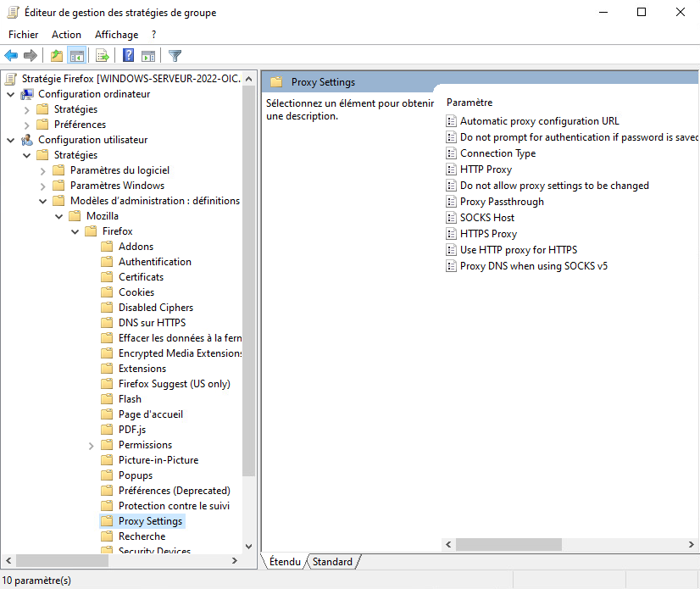This screenshot has width=700, height=589.
Task: Select the Disabled Ciphers folder
Action: [x=156, y=308]
